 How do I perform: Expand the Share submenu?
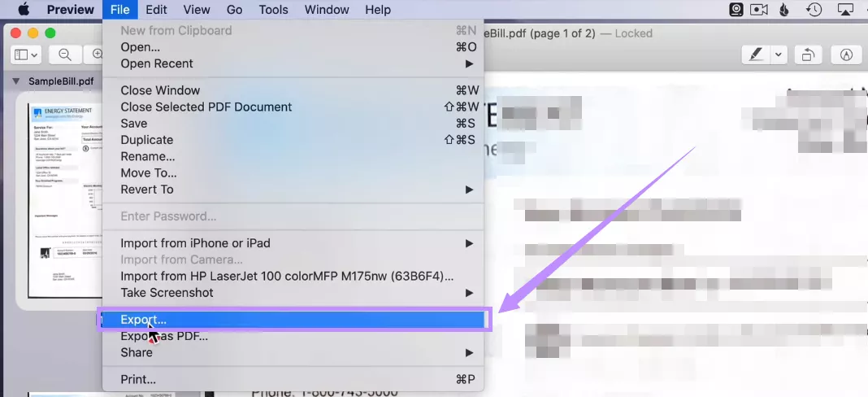[x=293, y=352]
